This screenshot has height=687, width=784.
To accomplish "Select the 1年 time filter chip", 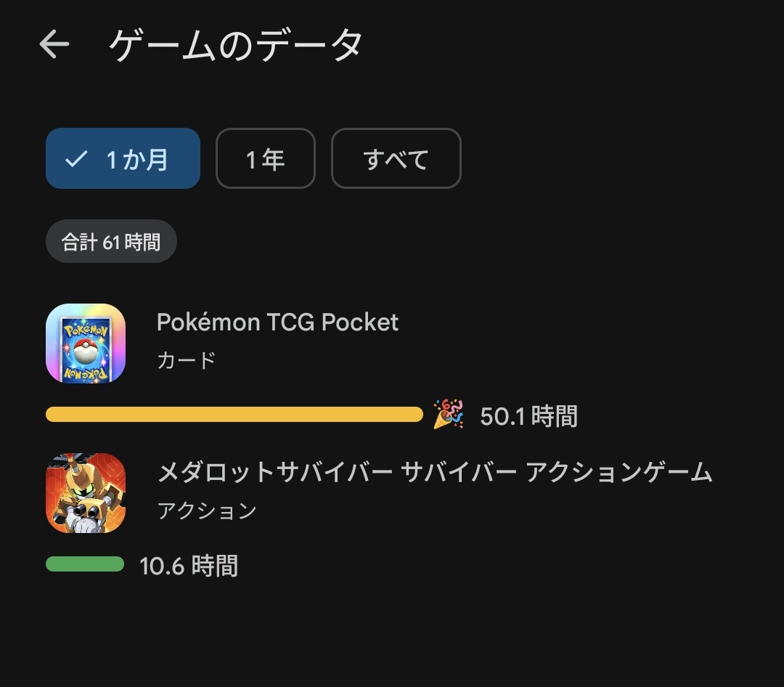I will tap(266, 158).
